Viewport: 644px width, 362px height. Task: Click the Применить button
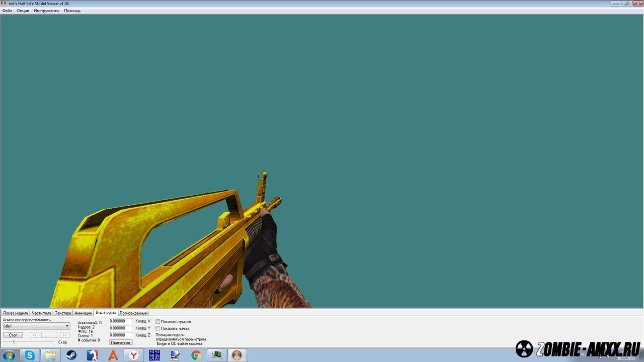[x=121, y=342]
